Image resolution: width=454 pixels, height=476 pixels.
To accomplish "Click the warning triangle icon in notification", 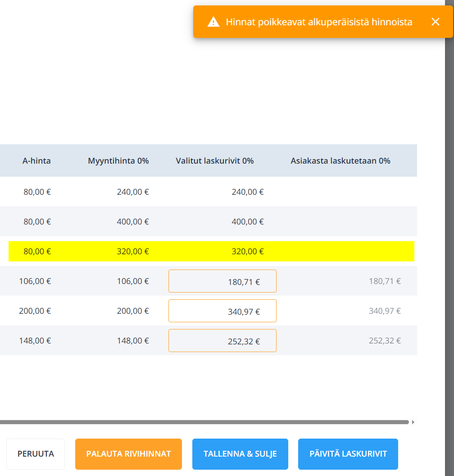I will pos(213,22).
